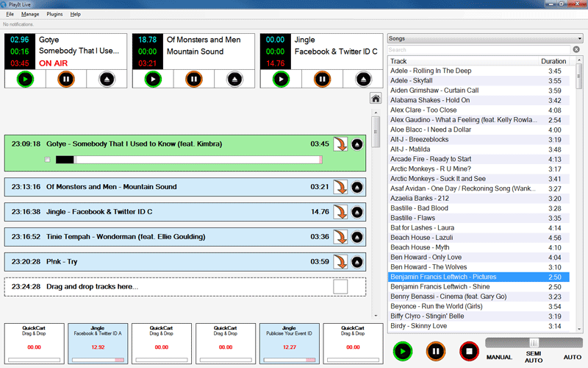Viewport: 588px width, 368px height.
Task: Toggle checkbox under Gotye playlist track
Action: pyautogui.click(x=48, y=160)
